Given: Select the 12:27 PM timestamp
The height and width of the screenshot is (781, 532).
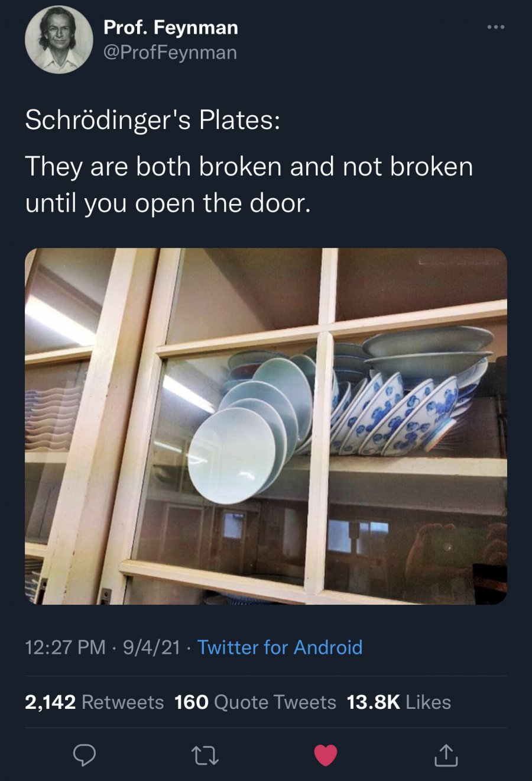Looking at the screenshot, I should point(66,647).
